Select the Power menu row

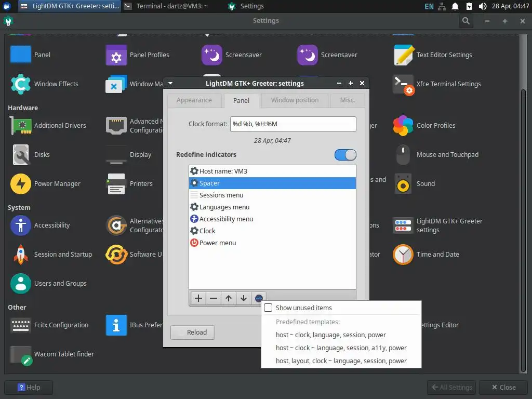272,243
